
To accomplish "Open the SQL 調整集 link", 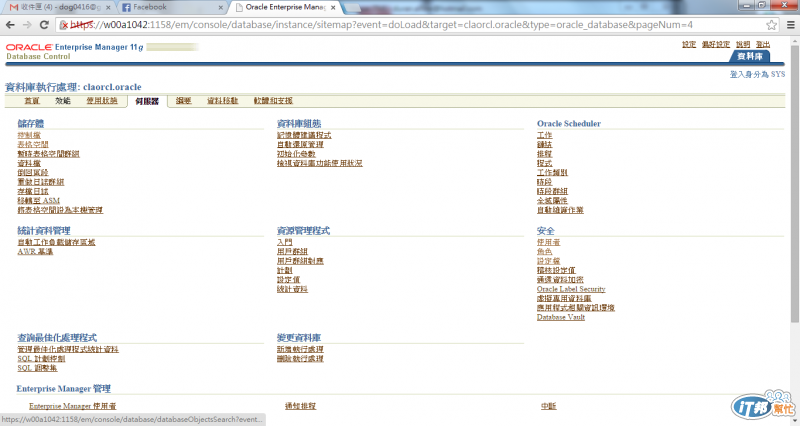I will coord(37,368).
